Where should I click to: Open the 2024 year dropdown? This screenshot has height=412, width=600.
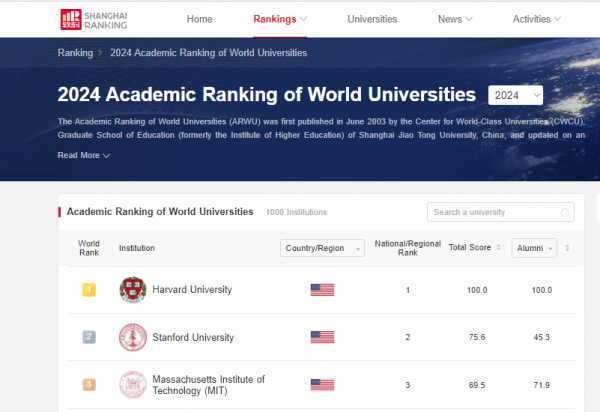point(515,95)
